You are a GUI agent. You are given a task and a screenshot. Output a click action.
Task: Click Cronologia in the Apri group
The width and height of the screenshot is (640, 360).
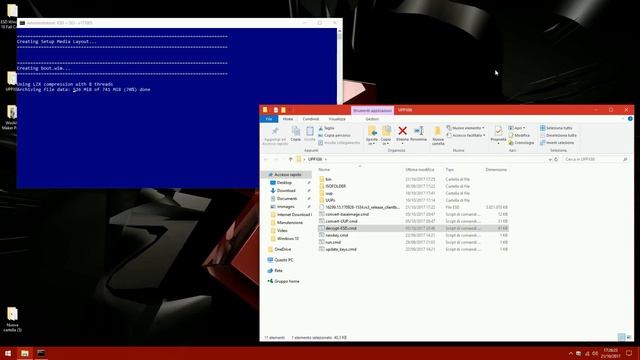521,143
